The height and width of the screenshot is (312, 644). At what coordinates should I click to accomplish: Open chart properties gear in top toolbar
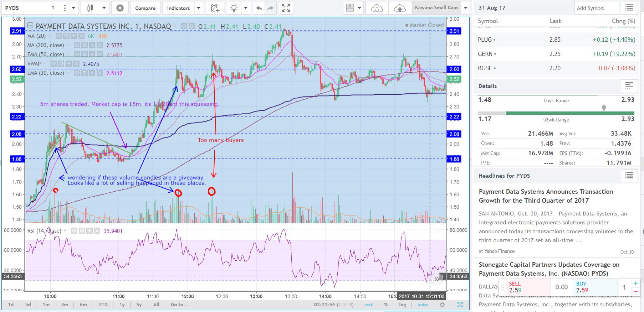tap(120, 8)
